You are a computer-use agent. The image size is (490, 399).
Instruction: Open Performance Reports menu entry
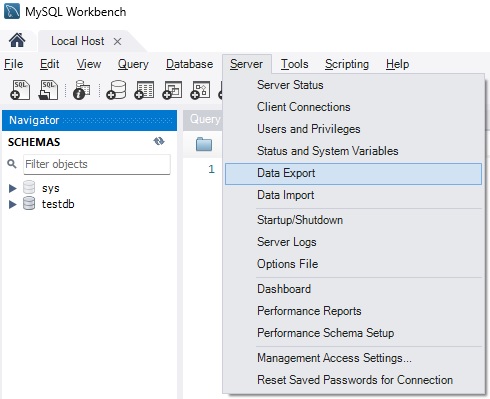tap(309, 311)
